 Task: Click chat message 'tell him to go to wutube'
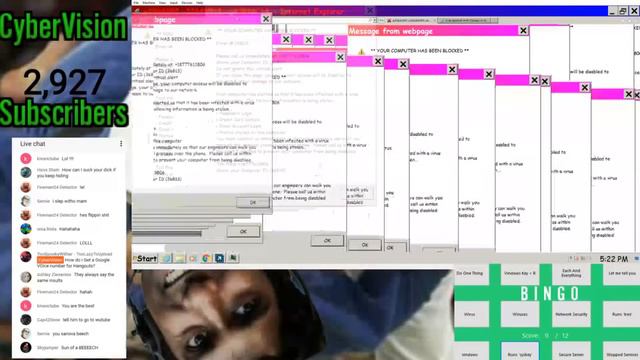point(87,320)
